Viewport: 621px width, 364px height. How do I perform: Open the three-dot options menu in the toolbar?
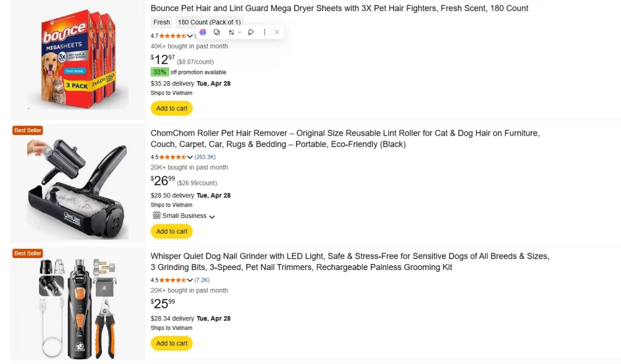click(x=264, y=32)
